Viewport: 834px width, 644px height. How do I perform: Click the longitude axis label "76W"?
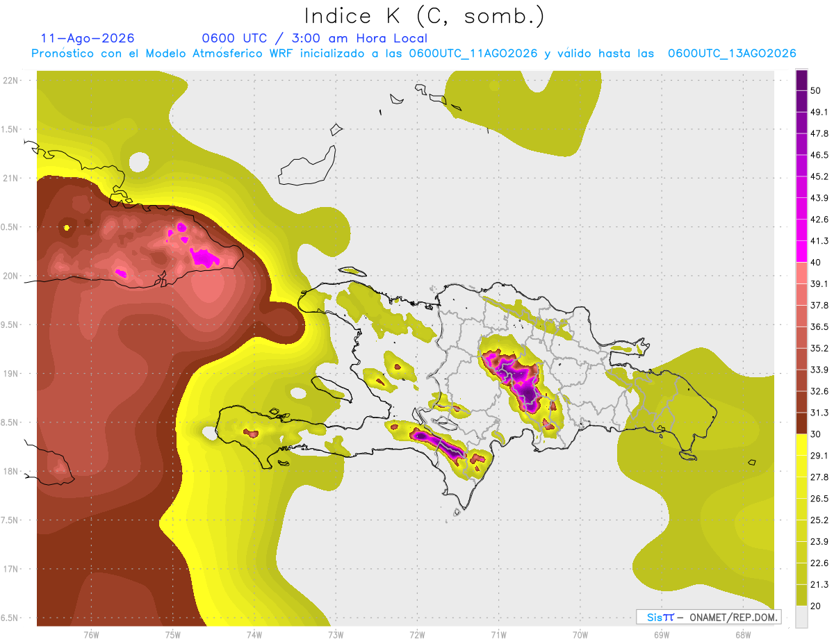point(91,635)
